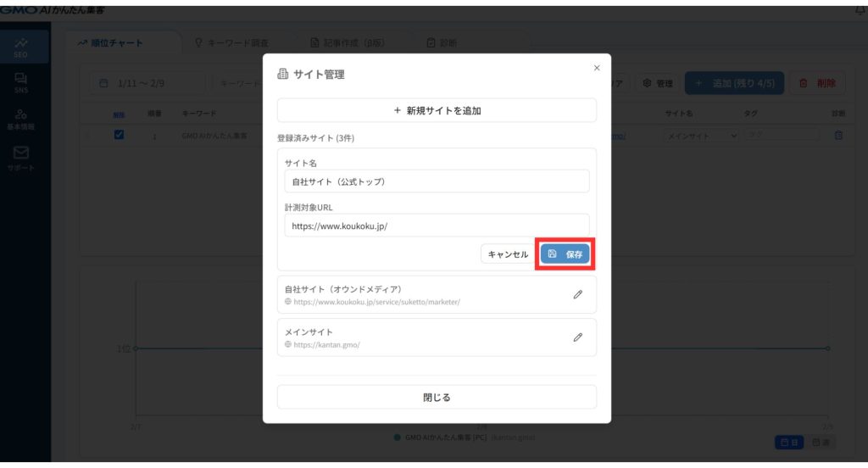Click the SEO icon in the sidebar
The height and width of the screenshot is (468, 868).
[x=21, y=47]
